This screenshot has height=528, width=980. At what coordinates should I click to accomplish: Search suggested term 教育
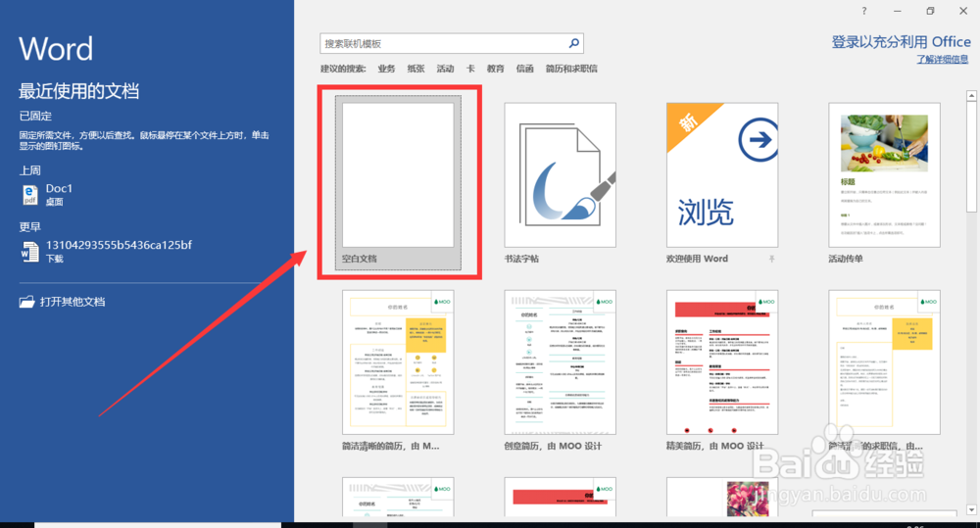point(496,69)
